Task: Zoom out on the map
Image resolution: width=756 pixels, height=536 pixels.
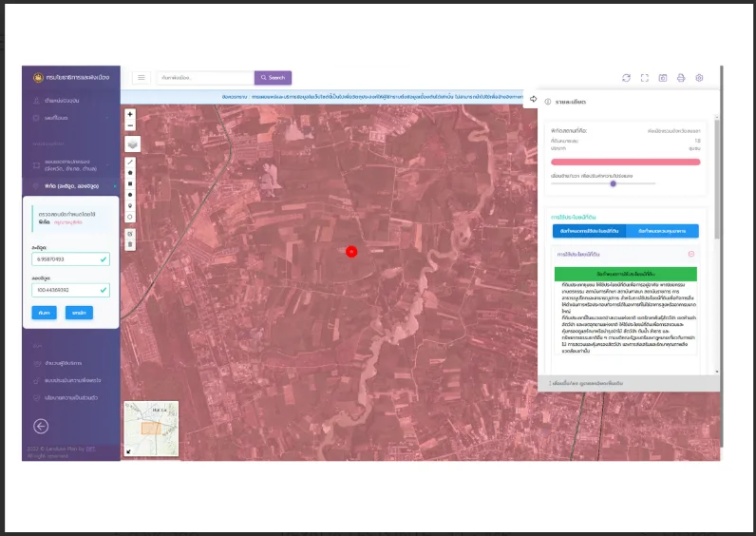Action: coord(130,125)
